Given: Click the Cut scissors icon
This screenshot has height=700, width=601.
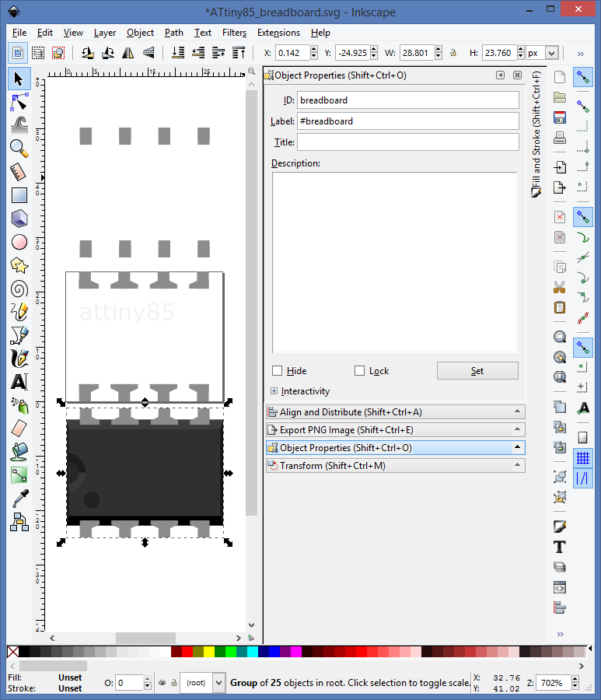Looking at the screenshot, I should [560, 287].
